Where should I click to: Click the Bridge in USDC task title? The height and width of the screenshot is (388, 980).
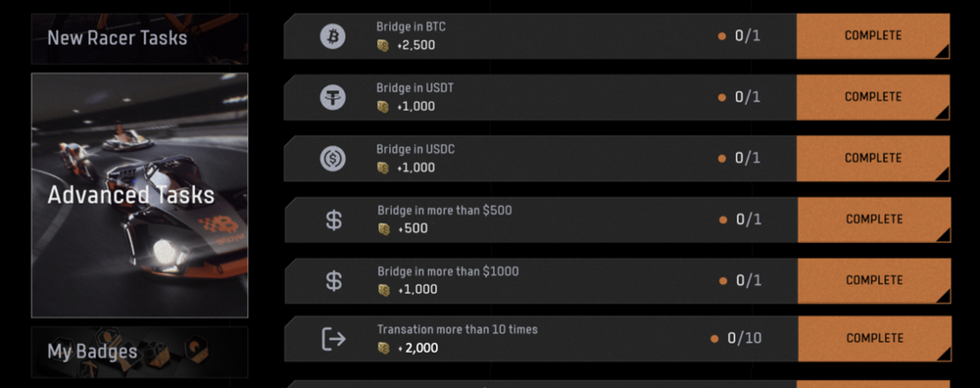coord(415,150)
